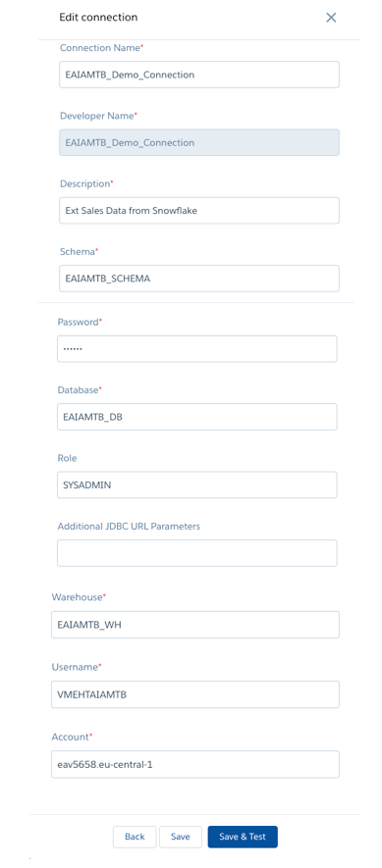Focus the empty Additional JDBC URL Parameters box
Screen dimensions: 382x868
click(x=196, y=553)
